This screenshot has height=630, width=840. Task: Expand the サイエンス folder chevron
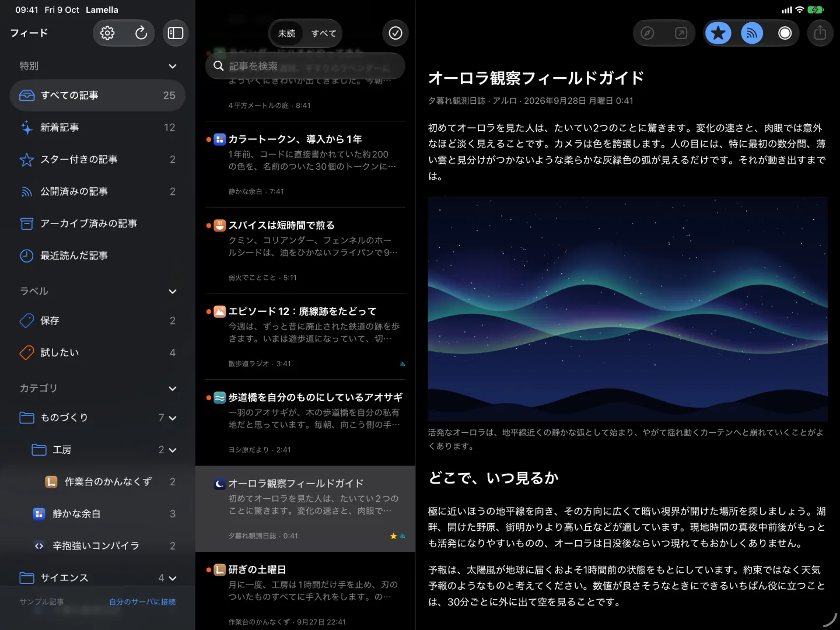[173, 578]
